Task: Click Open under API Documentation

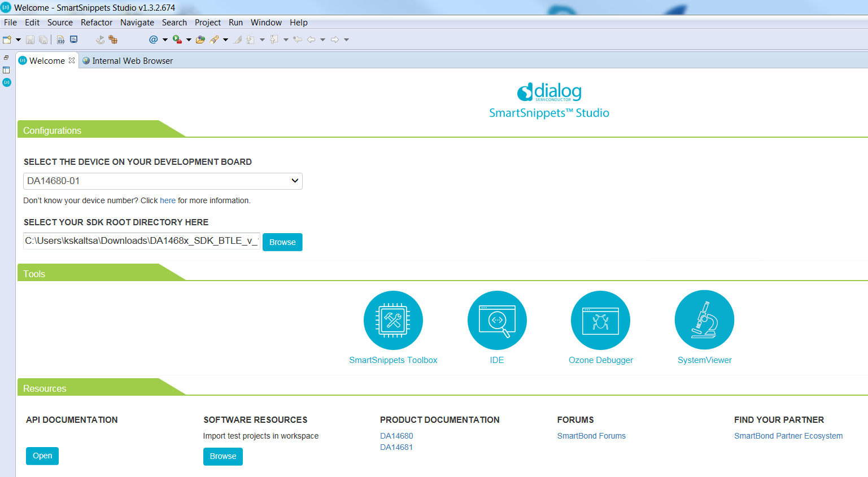Action: 42,456
